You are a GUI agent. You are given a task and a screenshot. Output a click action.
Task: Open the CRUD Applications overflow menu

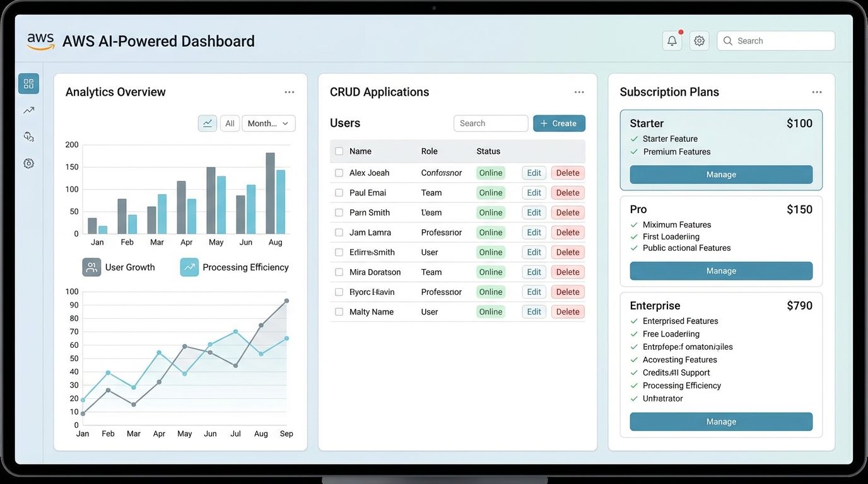tap(579, 91)
